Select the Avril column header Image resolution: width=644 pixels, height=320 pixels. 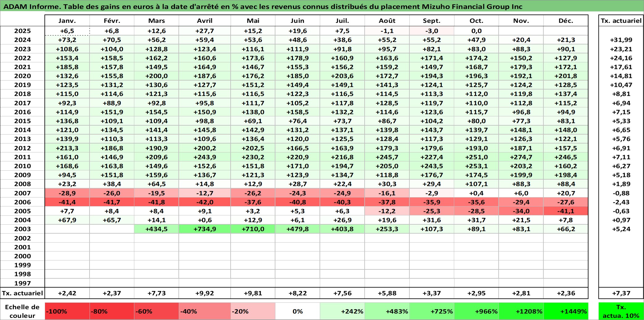(205, 21)
